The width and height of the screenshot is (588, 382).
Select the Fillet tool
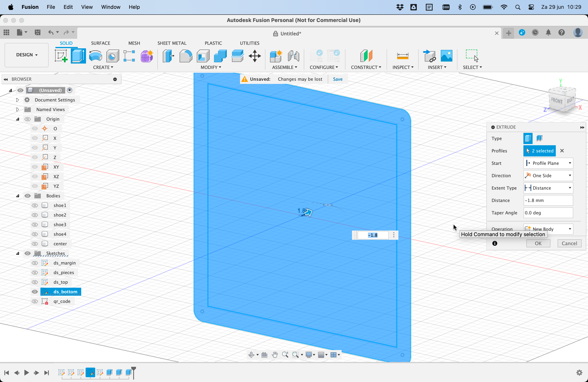[186, 56]
